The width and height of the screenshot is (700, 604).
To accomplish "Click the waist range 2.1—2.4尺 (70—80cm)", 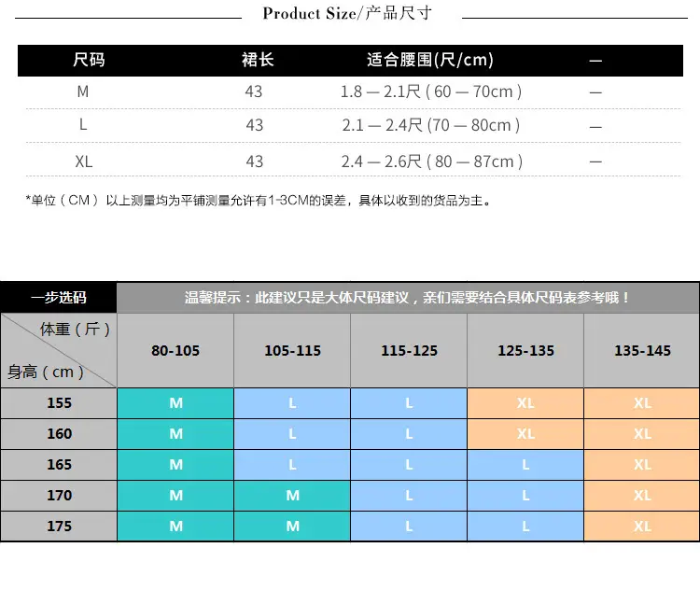I will 431,125.
